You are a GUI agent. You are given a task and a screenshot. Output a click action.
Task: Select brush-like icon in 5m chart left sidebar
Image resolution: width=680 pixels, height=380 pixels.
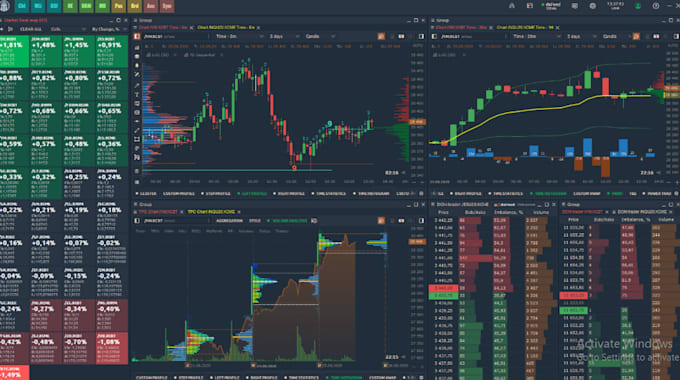137,75
